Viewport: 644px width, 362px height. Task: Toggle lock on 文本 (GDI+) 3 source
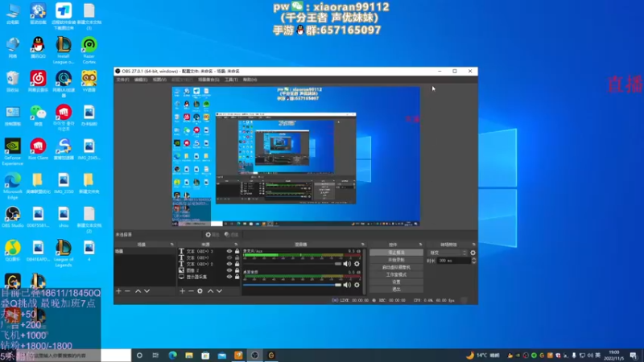point(237,251)
